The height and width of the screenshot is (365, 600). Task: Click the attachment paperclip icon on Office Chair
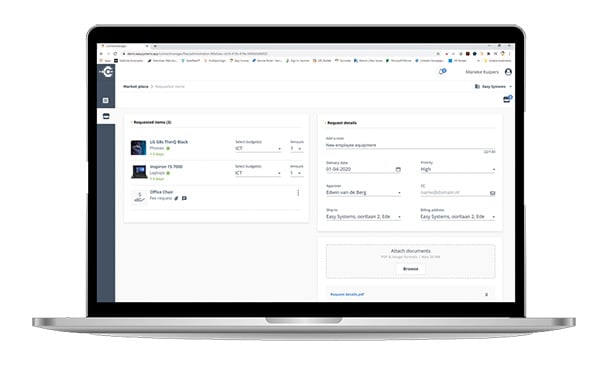(x=176, y=198)
